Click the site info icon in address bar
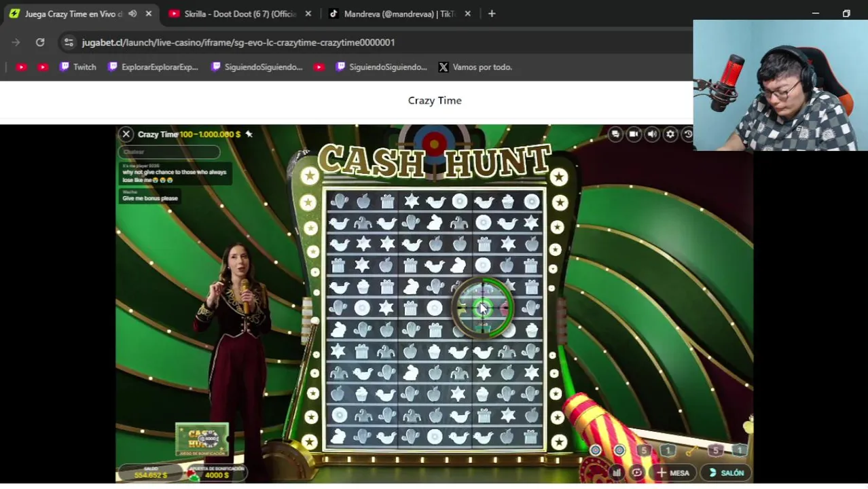The height and width of the screenshot is (489, 868). point(69,42)
